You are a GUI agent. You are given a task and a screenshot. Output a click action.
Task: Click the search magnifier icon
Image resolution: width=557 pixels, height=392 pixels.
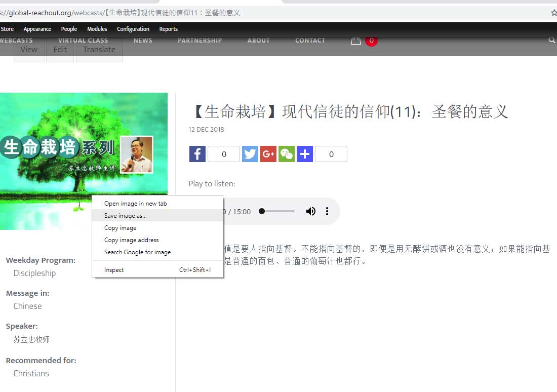(x=551, y=40)
